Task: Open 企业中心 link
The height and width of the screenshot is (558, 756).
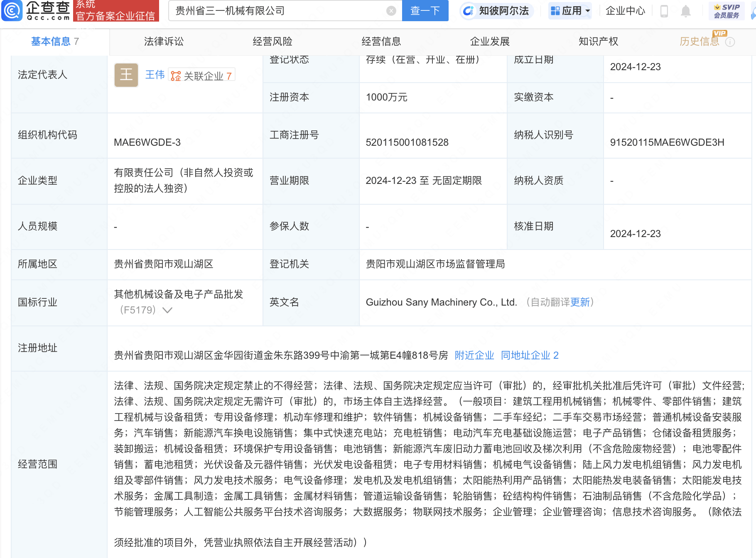Action: point(625,11)
